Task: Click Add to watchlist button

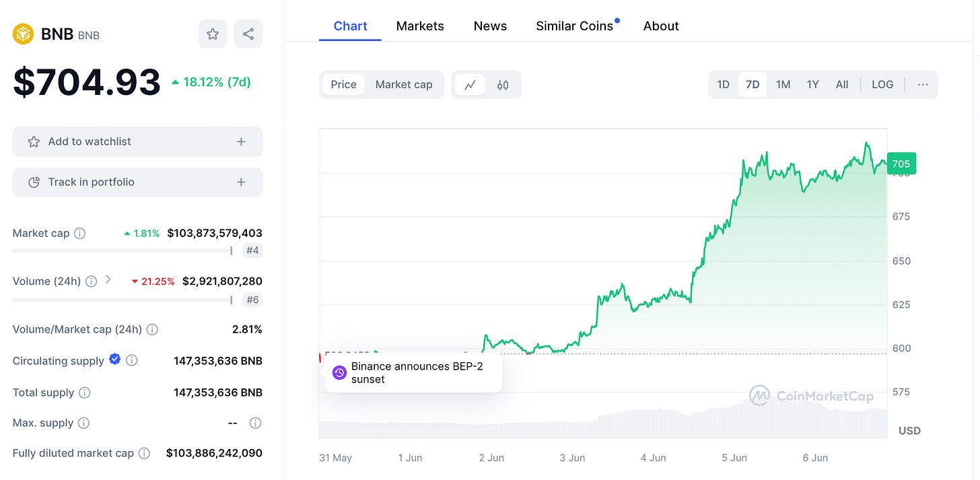Action: coord(137,142)
